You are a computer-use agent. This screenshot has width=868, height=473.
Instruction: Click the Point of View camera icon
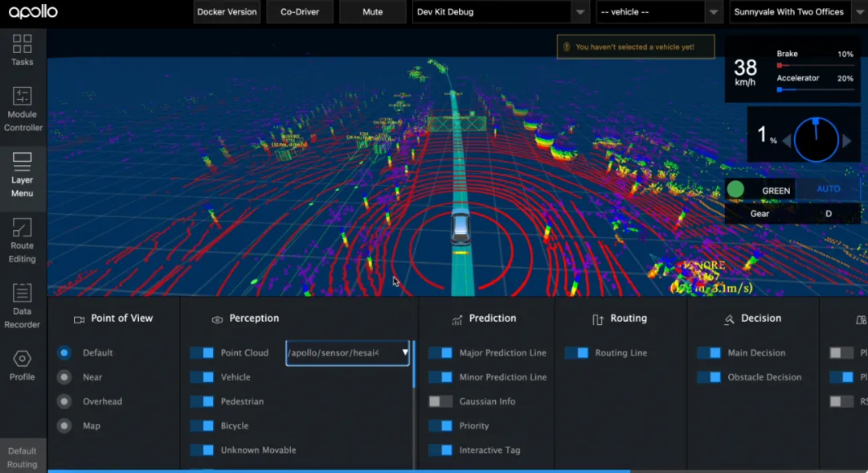(79, 319)
